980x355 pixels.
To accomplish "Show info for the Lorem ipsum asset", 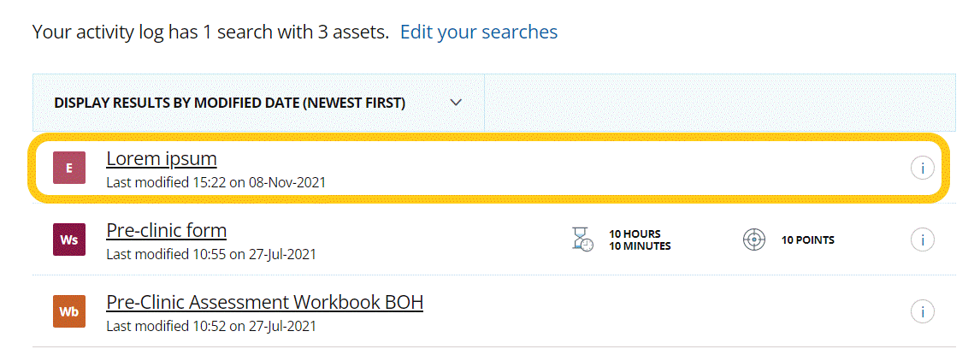I will 923,169.
